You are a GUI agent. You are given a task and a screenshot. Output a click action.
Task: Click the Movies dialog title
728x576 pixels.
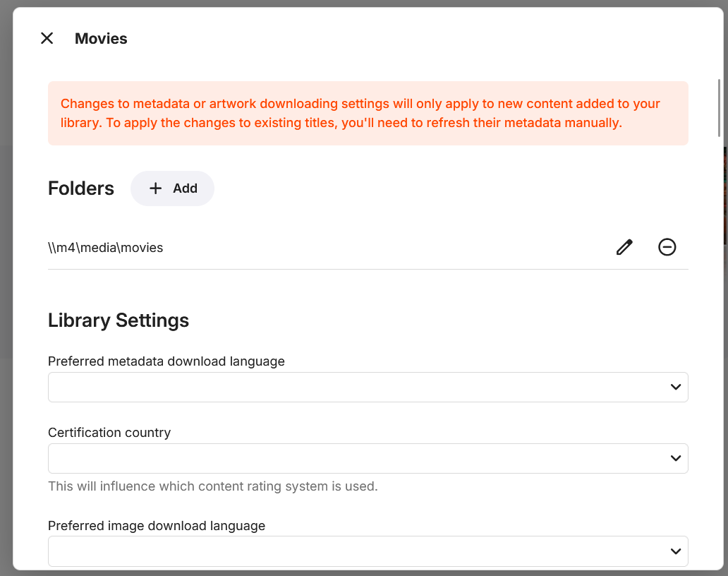[x=101, y=39]
